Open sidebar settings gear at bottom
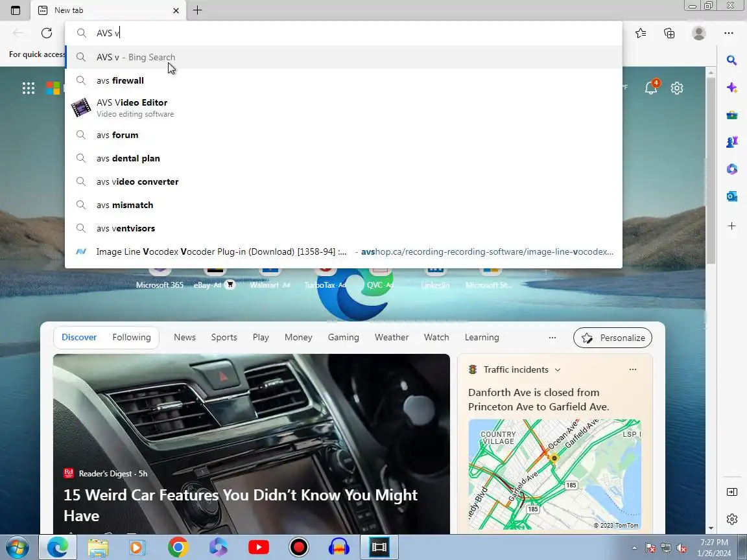Screen dimensions: 747x560 732,519
